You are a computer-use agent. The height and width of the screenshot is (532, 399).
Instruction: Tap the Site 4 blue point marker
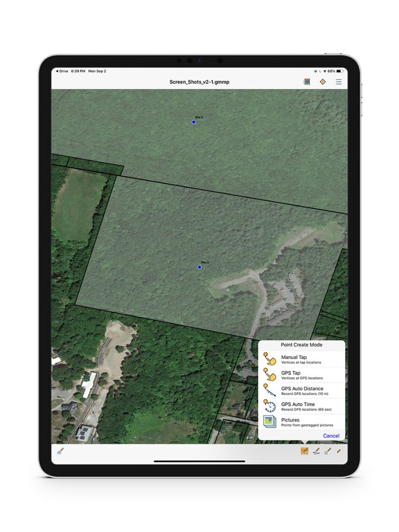click(x=199, y=267)
